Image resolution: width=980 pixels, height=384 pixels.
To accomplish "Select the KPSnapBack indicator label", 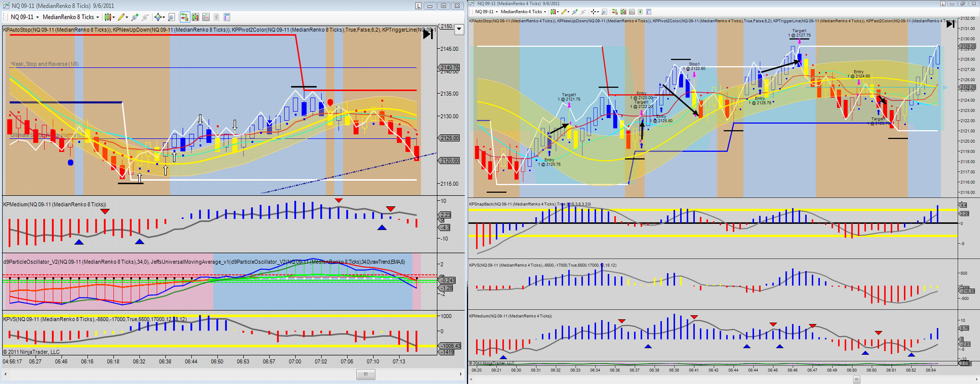I will click(x=529, y=204).
